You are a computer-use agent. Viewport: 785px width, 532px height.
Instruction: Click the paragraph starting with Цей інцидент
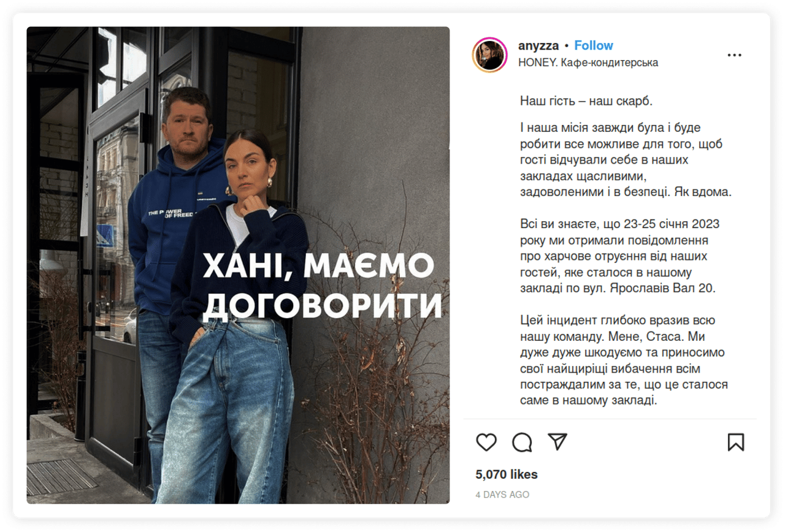pyautogui.click(x=624, y=361)
